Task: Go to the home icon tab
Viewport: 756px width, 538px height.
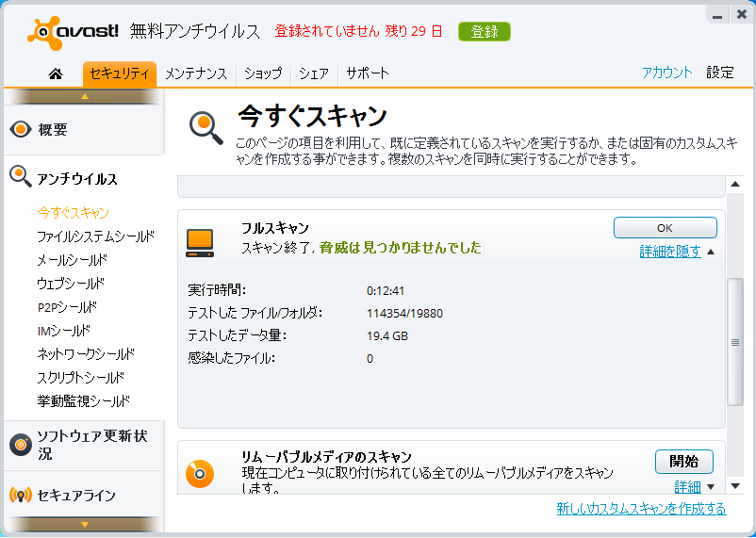Action: point(56,73)
